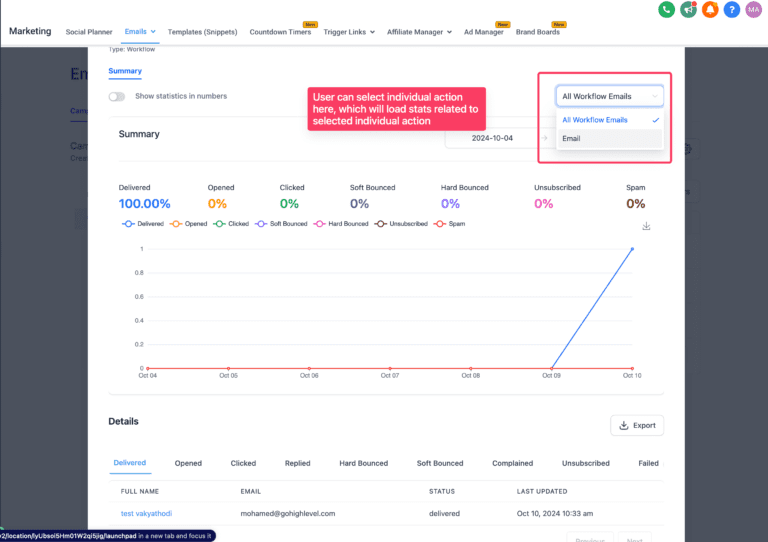Viewport: 768px width, 542px height.
Task: Click the Export button
Action: [637, 425]
